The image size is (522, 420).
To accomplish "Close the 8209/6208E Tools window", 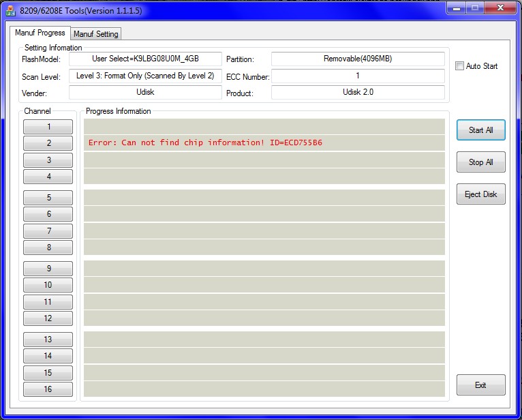I will pos(500,8).
